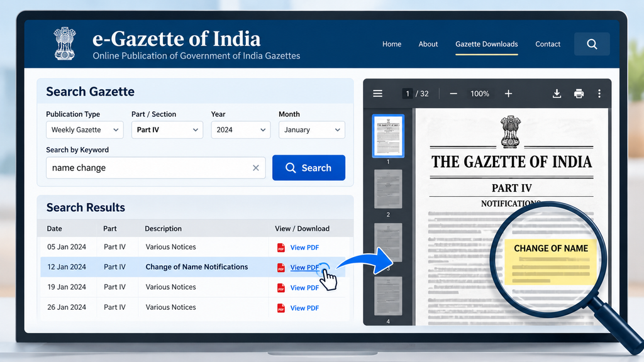This screenshot has height=362, width=644.
Task: Select page 4 thumbnail in PDF sidebar
Action: click(388, 296)
